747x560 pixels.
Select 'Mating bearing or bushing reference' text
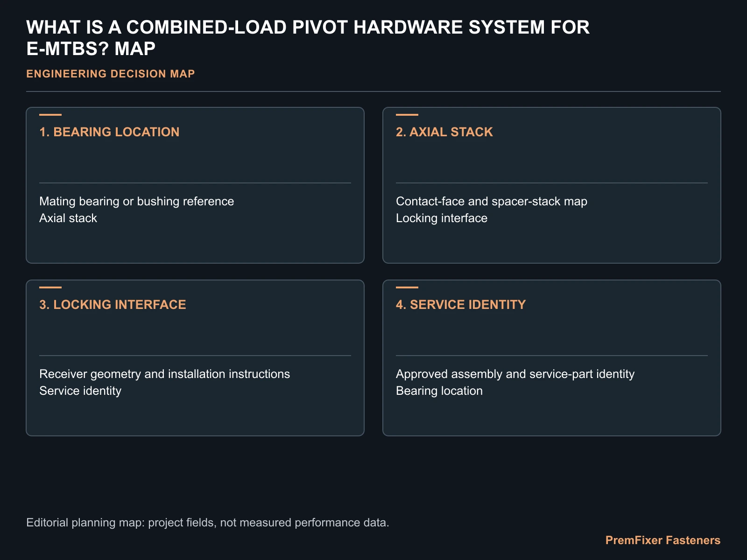point(136,201)
